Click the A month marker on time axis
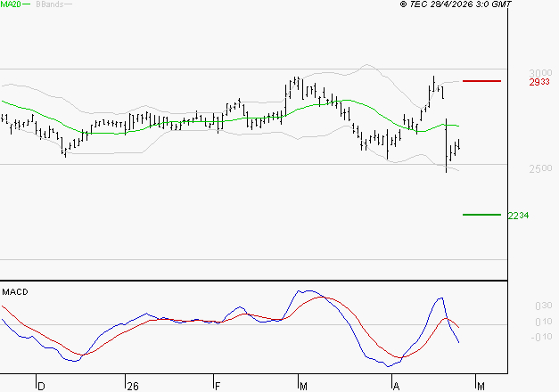Image resolution: width=559 pixels, height=392 pixels. 396,387
